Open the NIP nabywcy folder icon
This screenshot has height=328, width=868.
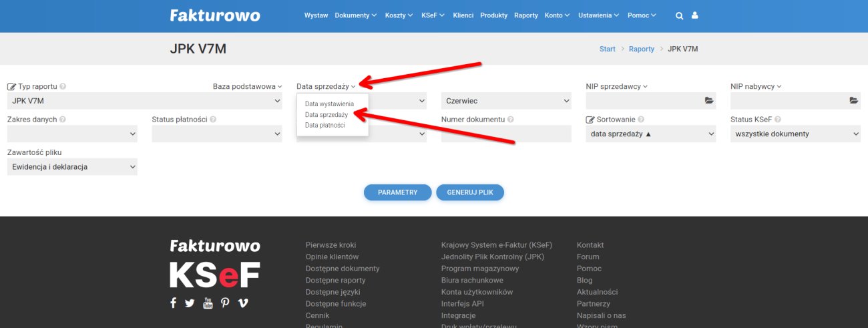(853, 101)
